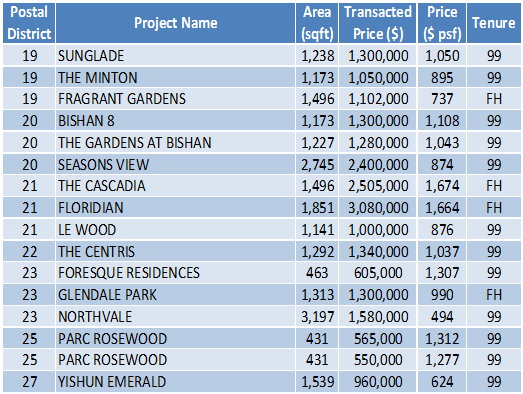Click the 1,043 psf value

click(442, 142)
